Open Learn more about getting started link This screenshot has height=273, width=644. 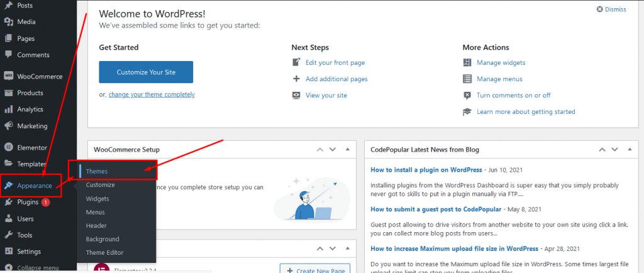[526, 112]
